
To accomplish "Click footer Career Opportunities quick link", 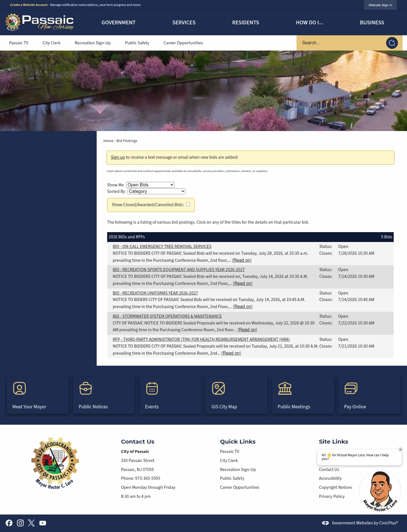I will click(239, 487).
